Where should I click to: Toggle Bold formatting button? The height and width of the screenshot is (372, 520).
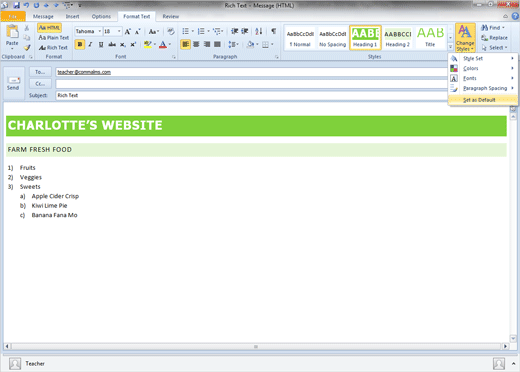(x=80, y=44)
